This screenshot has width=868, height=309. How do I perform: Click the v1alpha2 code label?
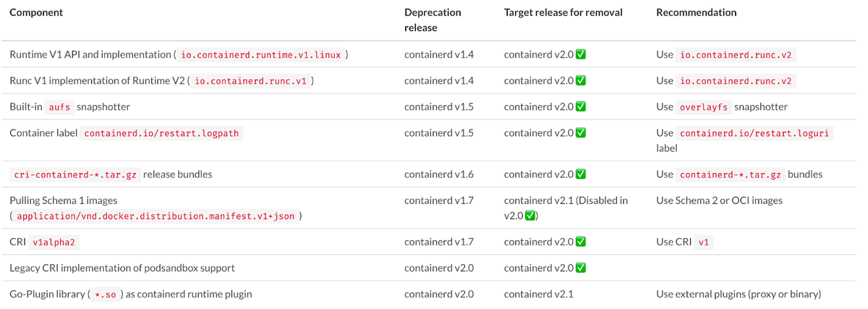click(x=54, y=242)
